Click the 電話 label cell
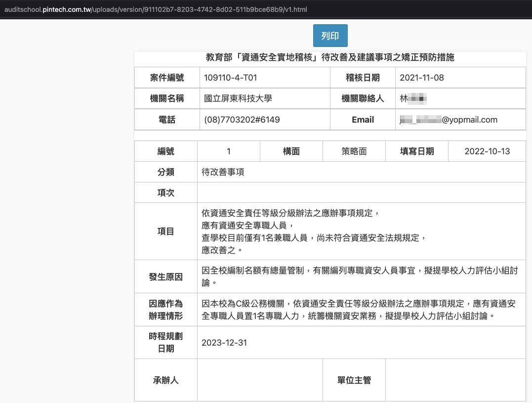The width and height of the screenshot is (532, 403). click(x=167, y=120)
